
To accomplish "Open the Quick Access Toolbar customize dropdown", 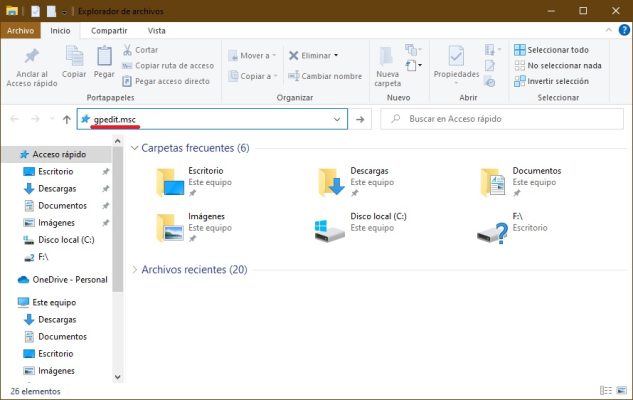I will 65,12.
